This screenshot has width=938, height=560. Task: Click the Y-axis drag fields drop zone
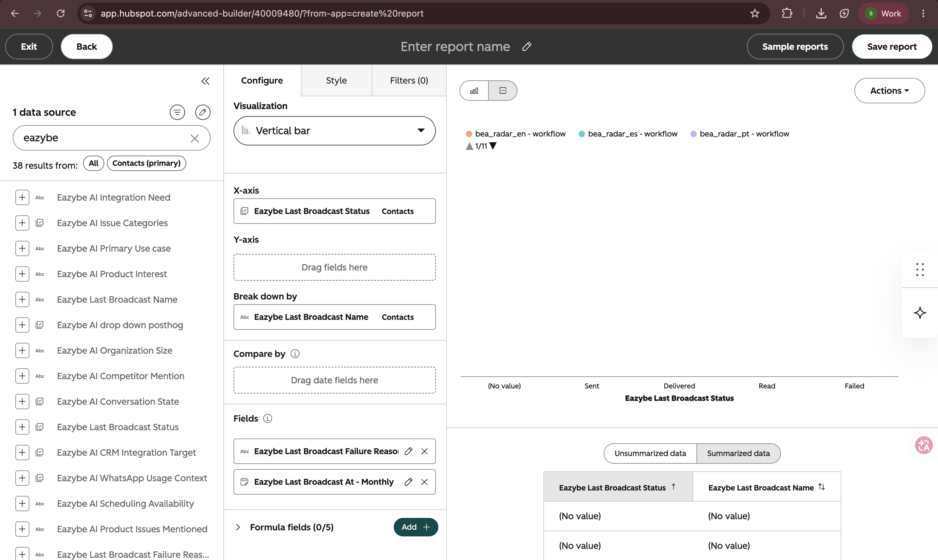pyautogui.click(x=334, y=267)
